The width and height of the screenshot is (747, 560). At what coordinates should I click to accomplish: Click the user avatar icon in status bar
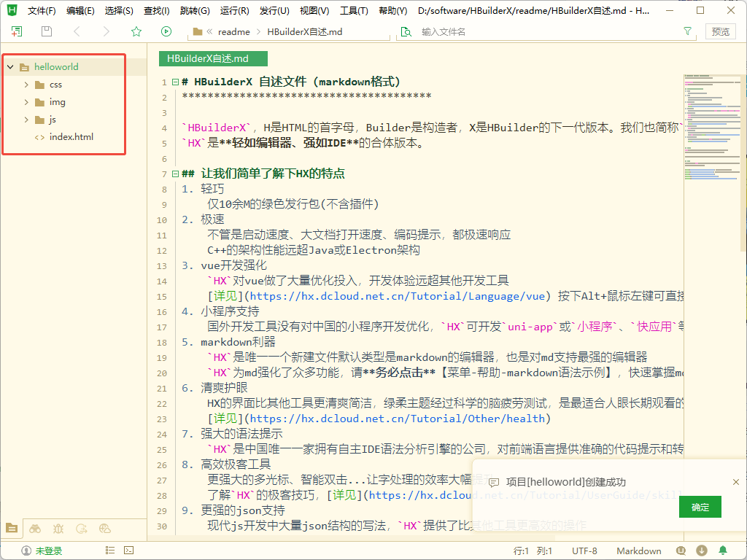[27, 551]
